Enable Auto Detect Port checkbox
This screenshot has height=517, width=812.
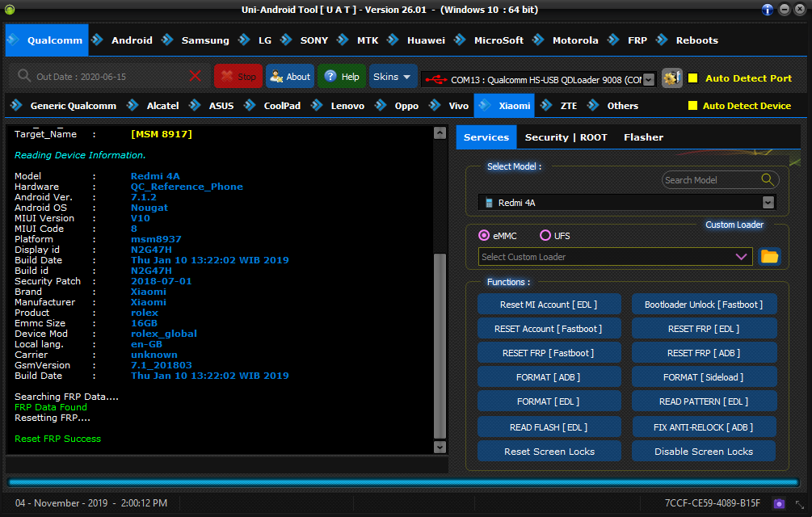pos(692,78)
